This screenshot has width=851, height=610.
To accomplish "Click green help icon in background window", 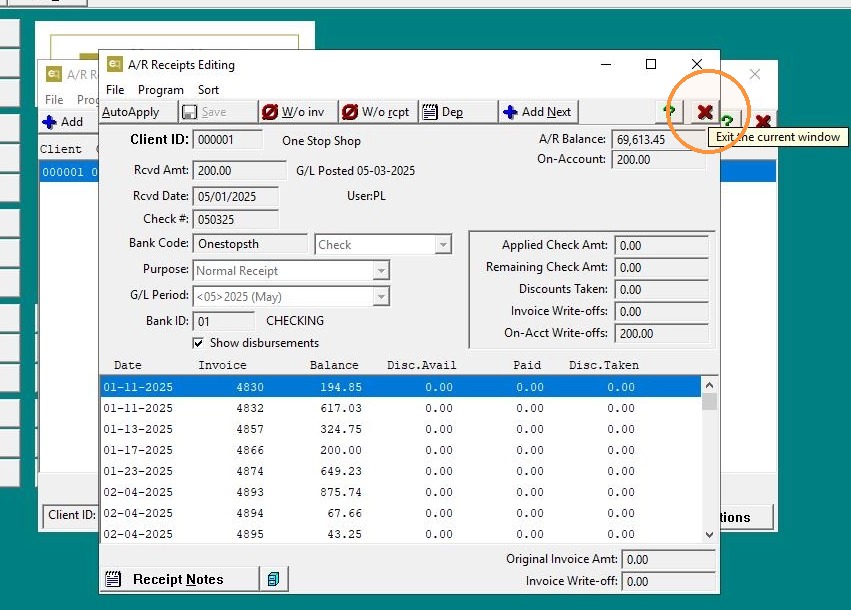I will coord(728,120).
